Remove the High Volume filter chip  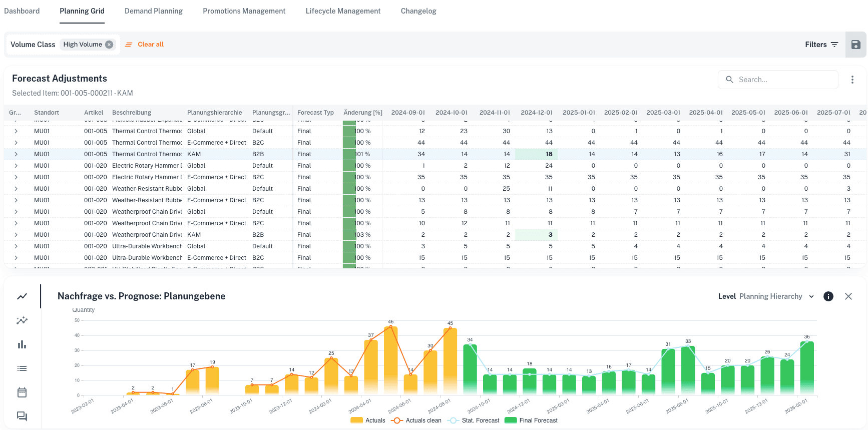pyautogui.click(x=109, y=45)
